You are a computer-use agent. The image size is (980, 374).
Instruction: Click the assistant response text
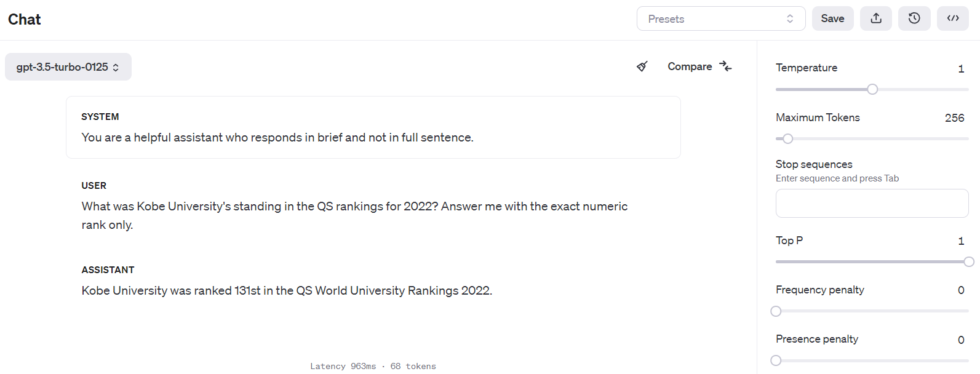pyautogui.click(x=287, y=290)
